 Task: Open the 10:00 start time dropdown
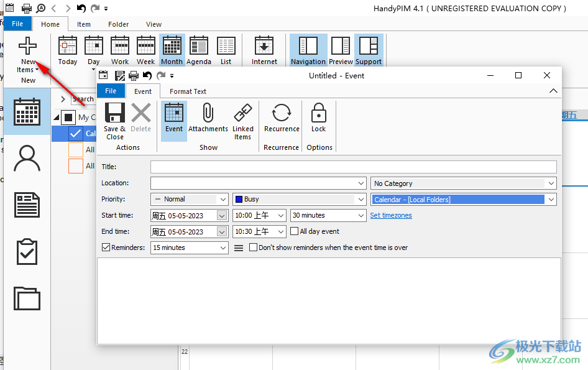280,215
